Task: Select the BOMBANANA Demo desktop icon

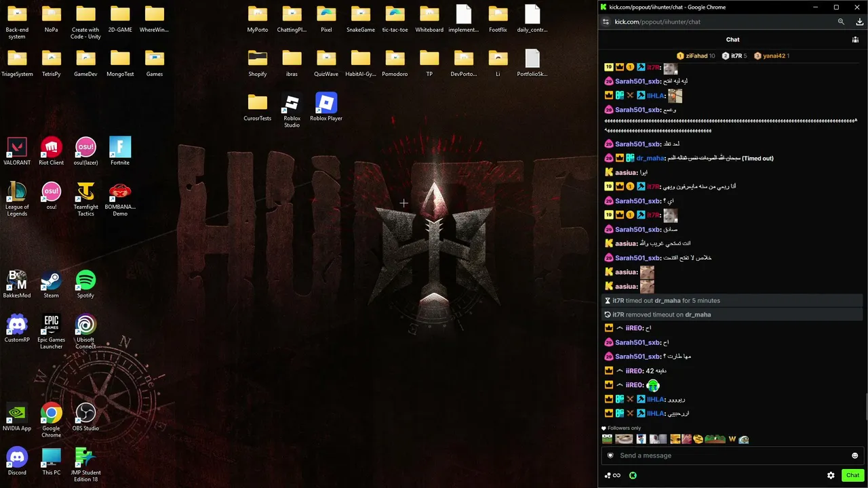Action: tap(120, 199)
